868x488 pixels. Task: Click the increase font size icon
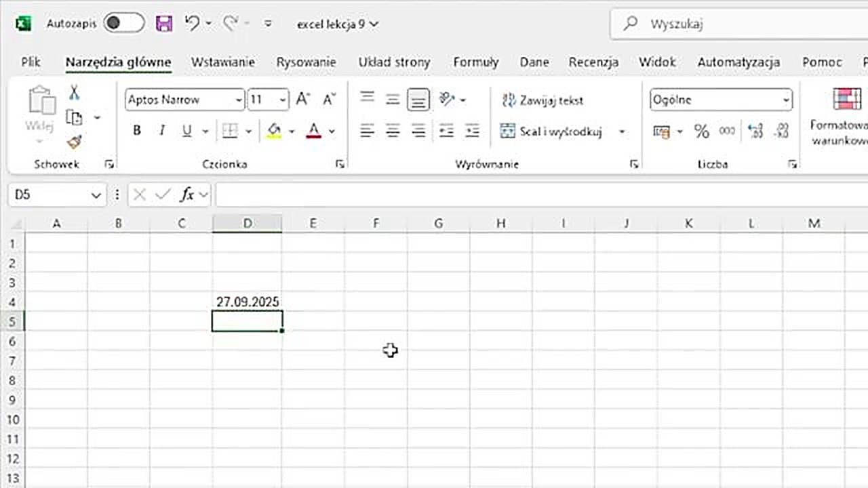[x=303, y=100]
